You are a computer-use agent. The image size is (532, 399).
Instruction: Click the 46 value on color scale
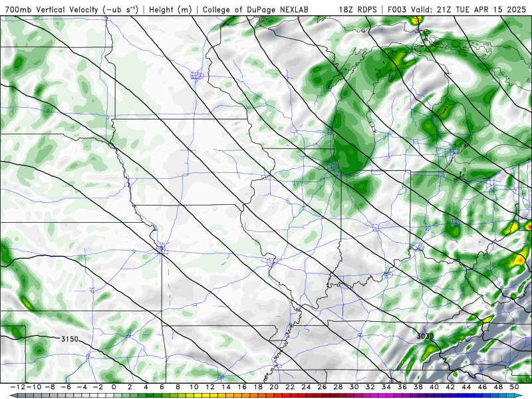(482, 387)
